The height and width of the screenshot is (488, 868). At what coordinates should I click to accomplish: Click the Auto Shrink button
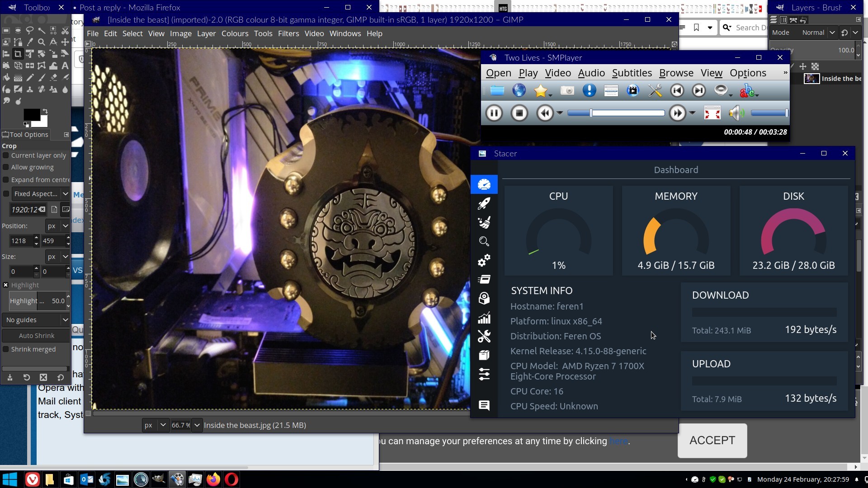pyautogui.click(x=36, y=336)
